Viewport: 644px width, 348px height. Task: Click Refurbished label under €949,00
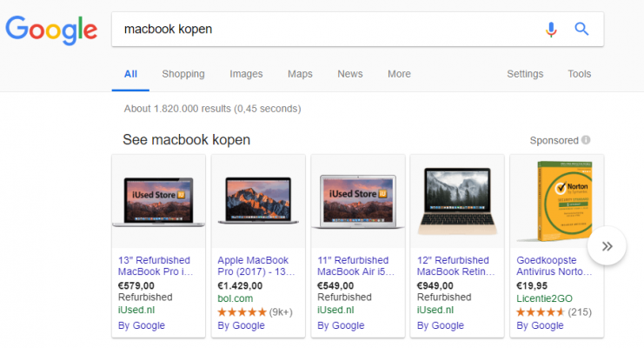coord(444,297)
